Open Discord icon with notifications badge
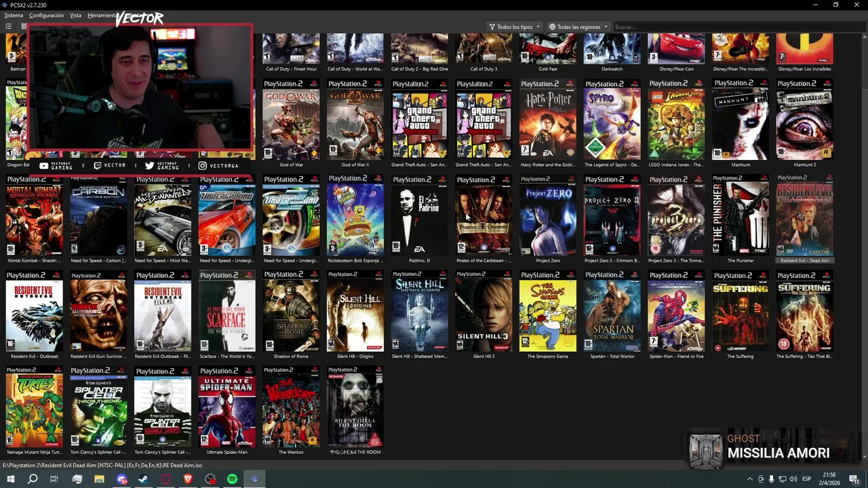Image resolution: width=868 pixels, height=488 pixels. pos(121,479)
